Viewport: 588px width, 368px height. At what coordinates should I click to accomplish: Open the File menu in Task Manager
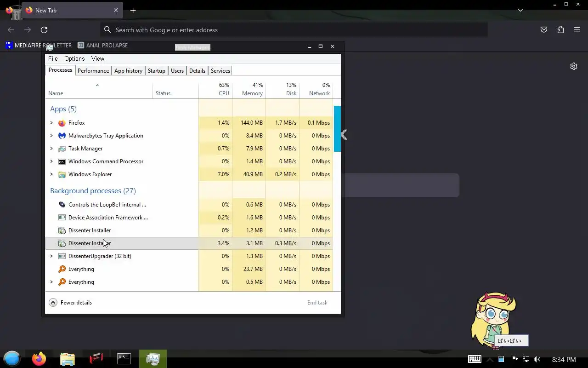pyautogui.click(x=53, y=58)
